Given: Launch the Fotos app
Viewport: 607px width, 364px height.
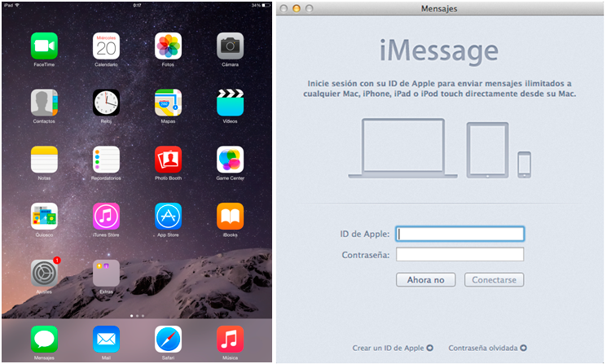Looking at the screenshot, I should point(168,46).
